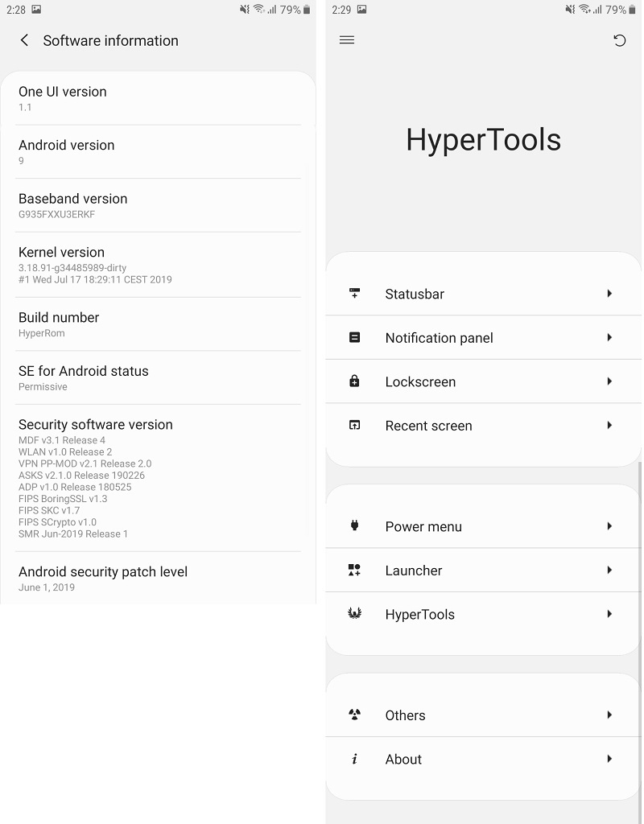This screenshot has height=824, width=644.
Task: Open the Power menu entry
Action: coord(483,526)
